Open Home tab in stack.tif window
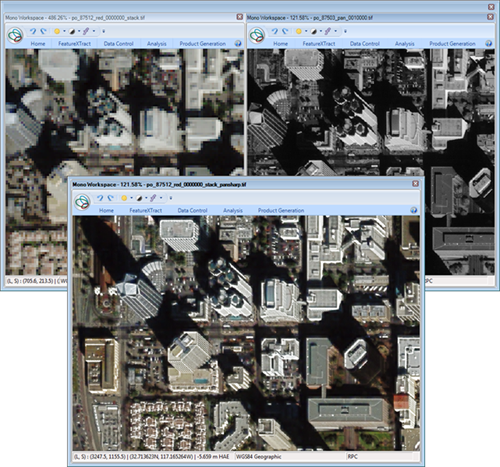500x467 pixels. tap(38, 44)
